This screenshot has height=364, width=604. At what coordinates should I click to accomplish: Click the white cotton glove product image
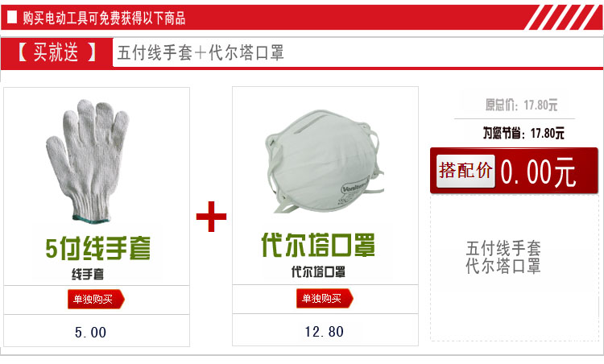88,160
